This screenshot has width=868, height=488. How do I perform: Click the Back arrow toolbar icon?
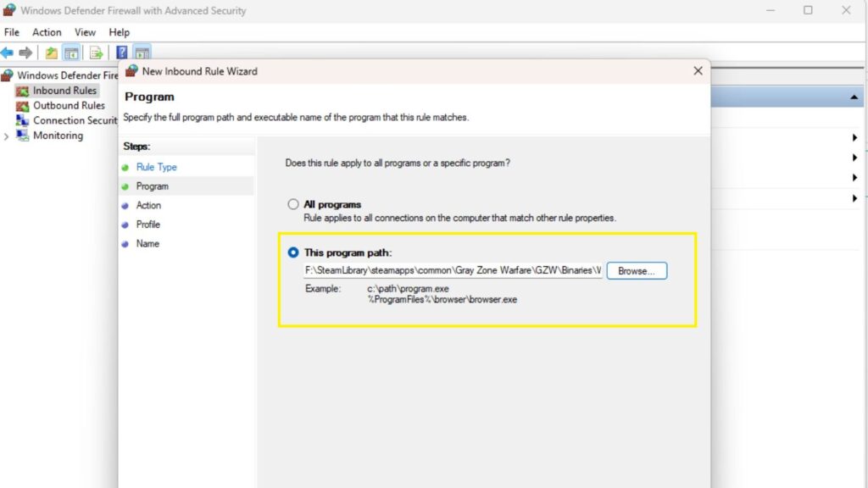coord(7,53)
